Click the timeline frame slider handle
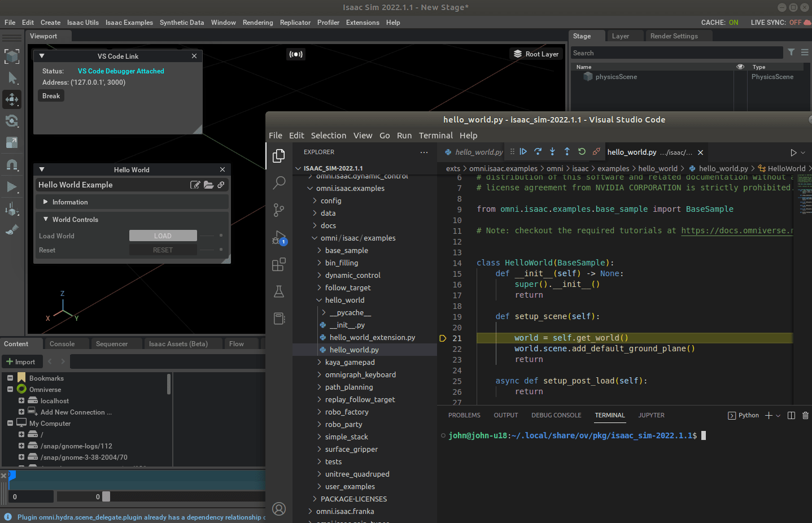 [106, 496]
